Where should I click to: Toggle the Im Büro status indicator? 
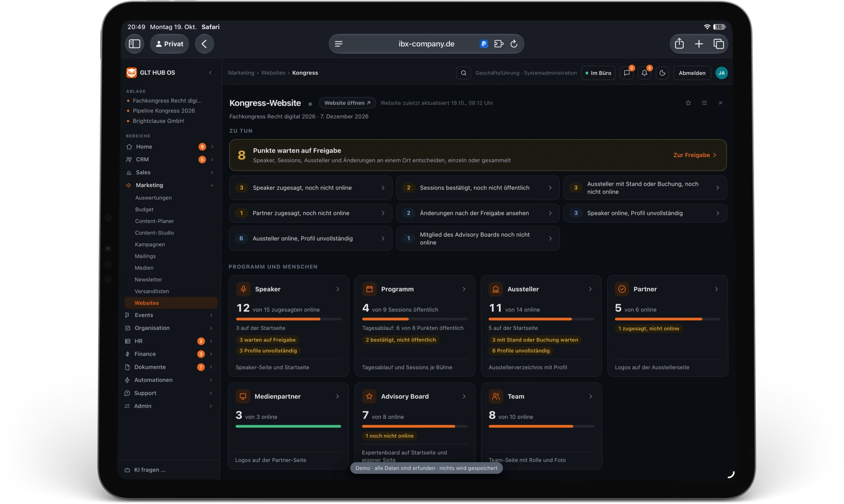[598, 73]
